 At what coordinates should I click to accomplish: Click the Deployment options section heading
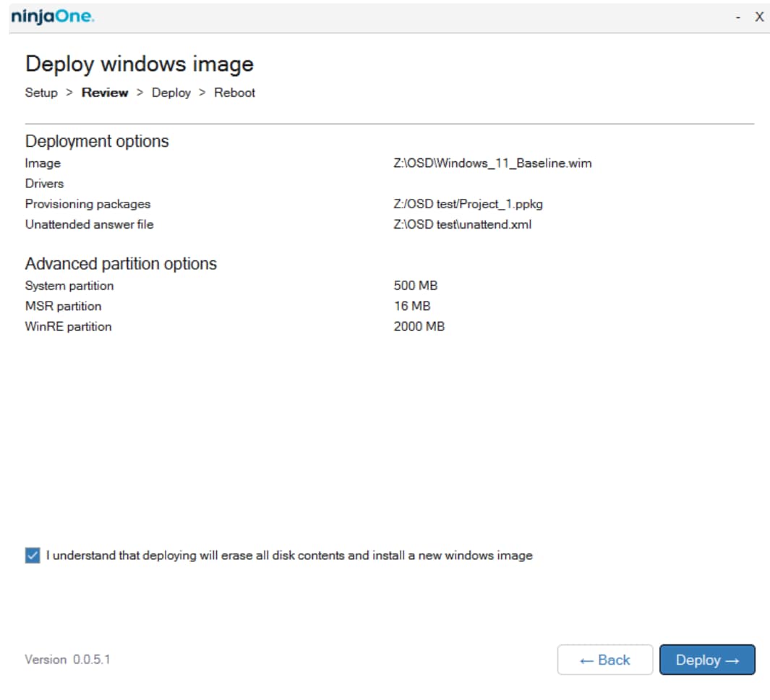pos(97,142)
